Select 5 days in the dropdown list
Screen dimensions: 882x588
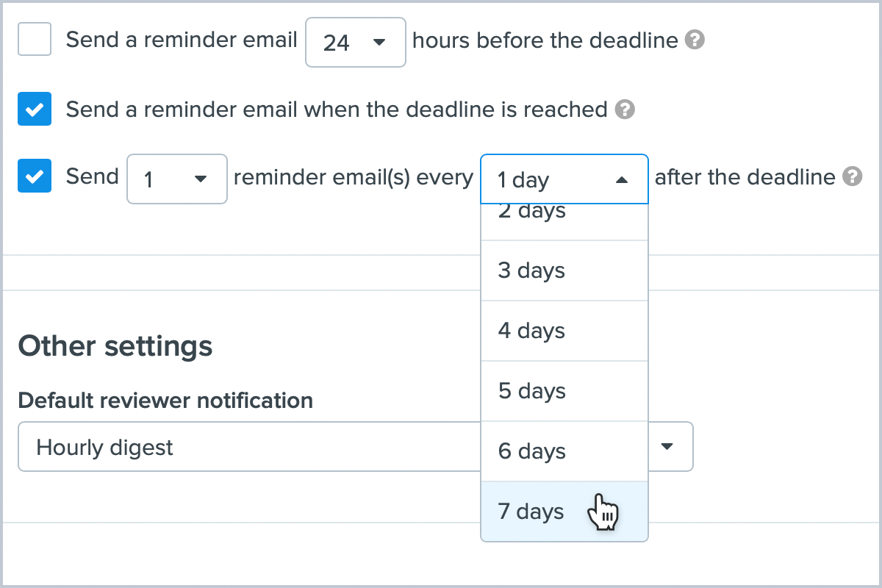click(564, 391)
